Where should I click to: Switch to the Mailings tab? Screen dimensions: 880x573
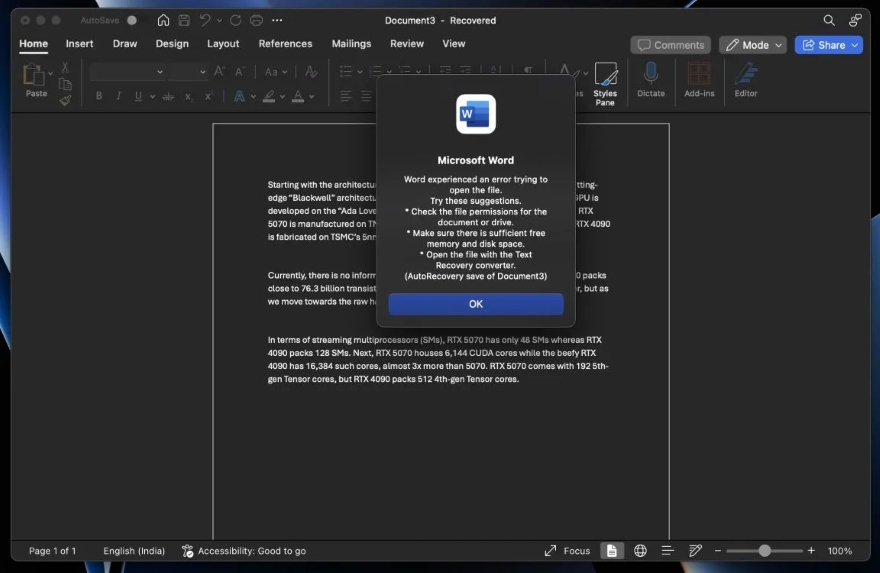[351, 44]
